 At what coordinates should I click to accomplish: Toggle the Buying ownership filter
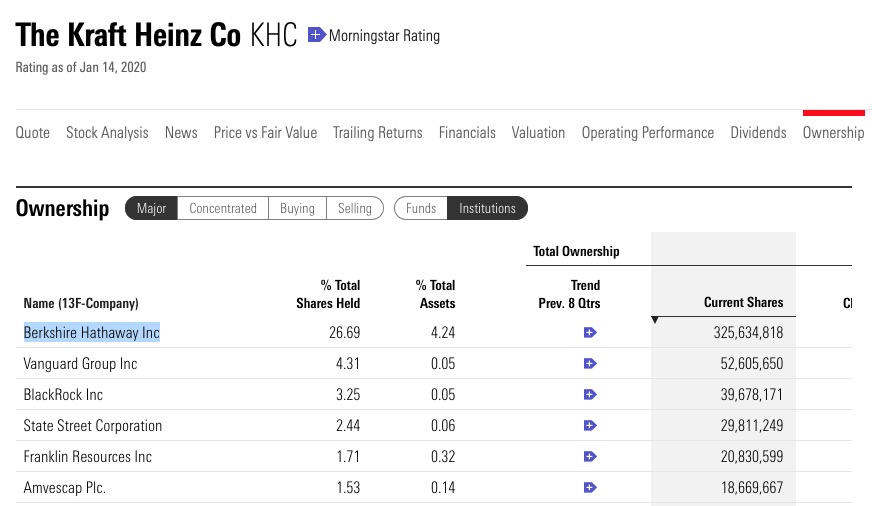(x=297, y=208)
